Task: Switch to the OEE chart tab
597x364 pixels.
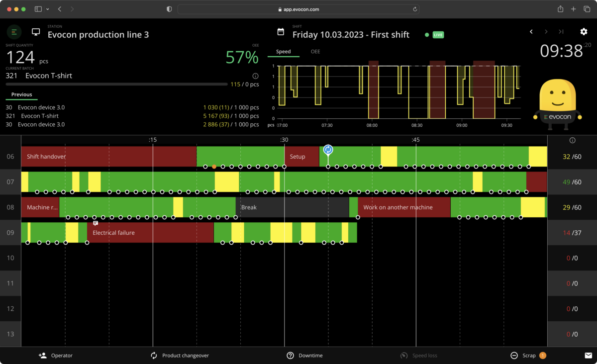Action: point(315,51)
